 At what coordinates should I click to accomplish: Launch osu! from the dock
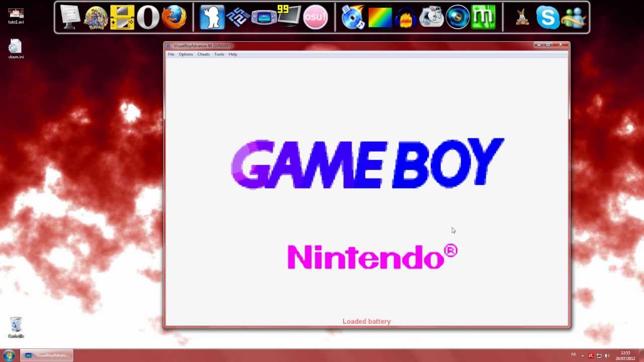click(315, 18)
